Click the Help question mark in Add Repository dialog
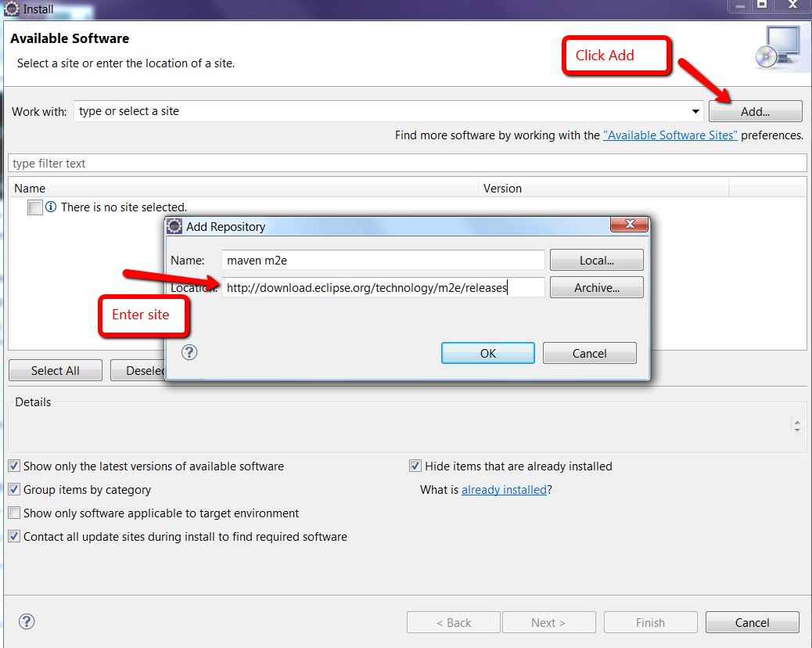The width and height of the screenshot is (812, 648). point(189,352)
